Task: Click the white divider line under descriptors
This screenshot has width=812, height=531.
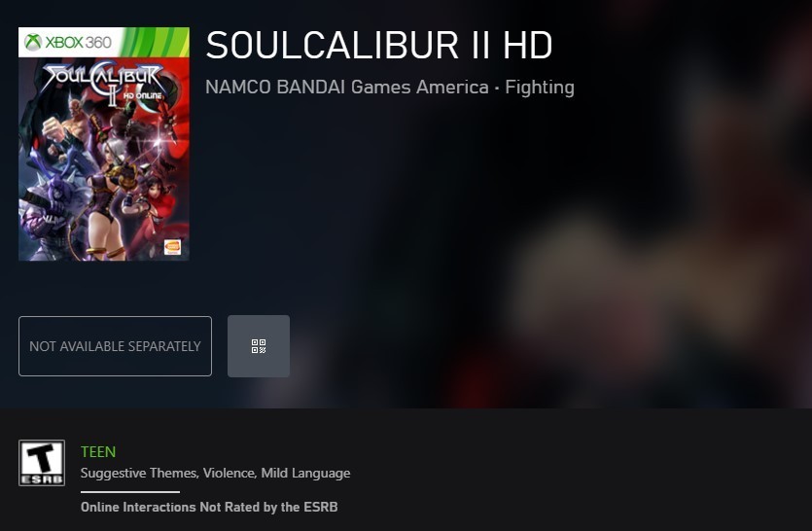Action: point(130,492)
